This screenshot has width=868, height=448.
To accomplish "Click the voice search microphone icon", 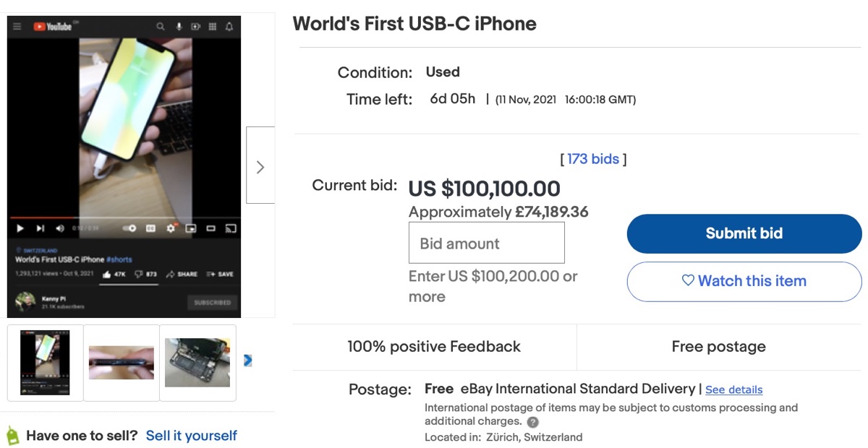I will pos(179,27).
